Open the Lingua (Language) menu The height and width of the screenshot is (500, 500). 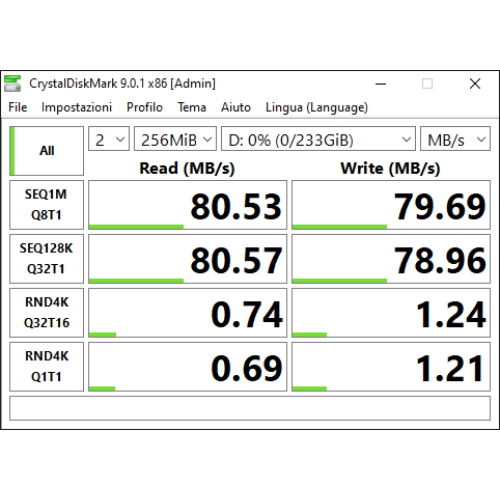pos(316,107)
